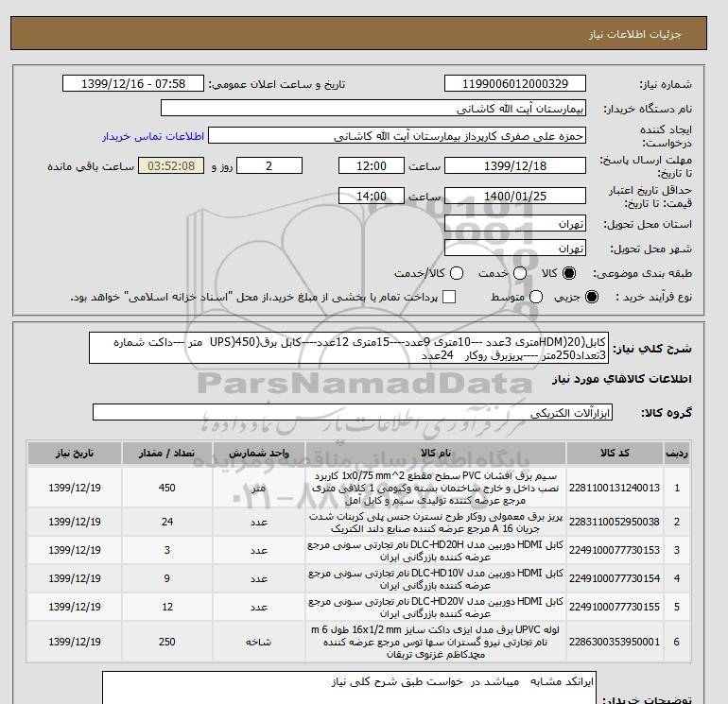Image resolution: width=728 pixels, height=704 pixels.
Task: Select the کالا/خدمت radio button
Action: point(457,273)
